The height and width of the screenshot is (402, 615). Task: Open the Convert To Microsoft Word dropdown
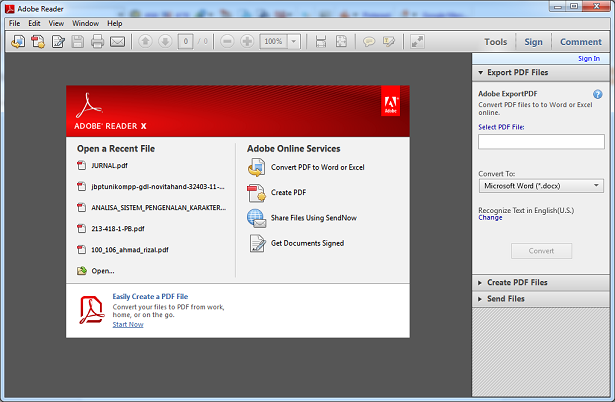(x=541, y=186)
